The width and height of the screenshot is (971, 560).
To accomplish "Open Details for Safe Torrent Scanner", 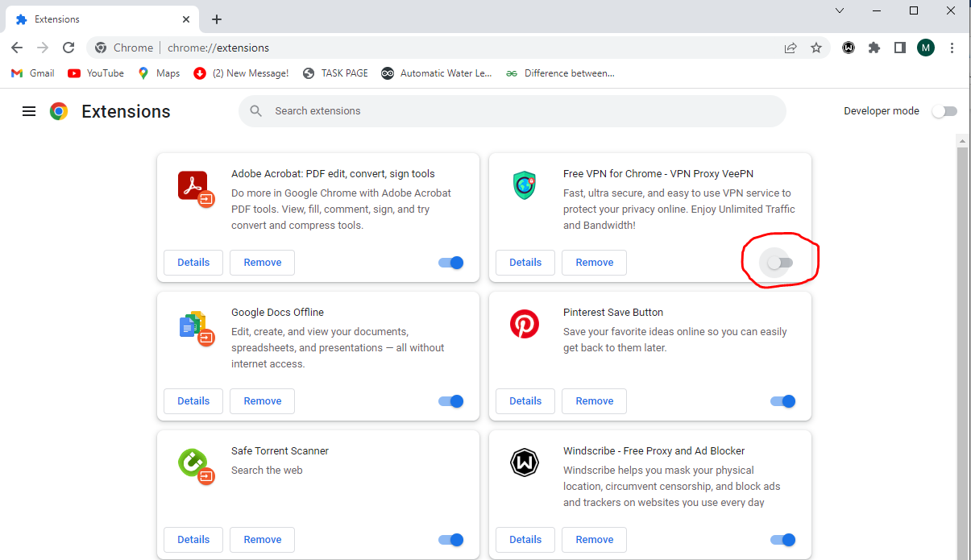I will [x=193, y=540].
